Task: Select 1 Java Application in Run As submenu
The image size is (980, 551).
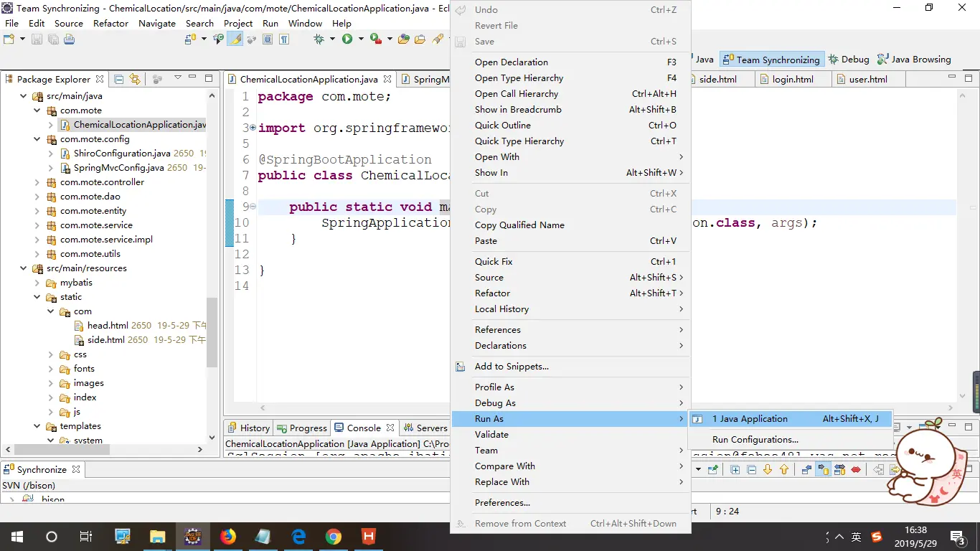Action: [790, 419]
